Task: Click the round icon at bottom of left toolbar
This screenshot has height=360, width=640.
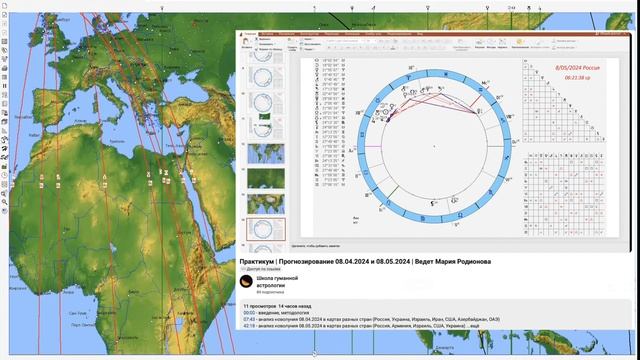Action: coord(4,210)
